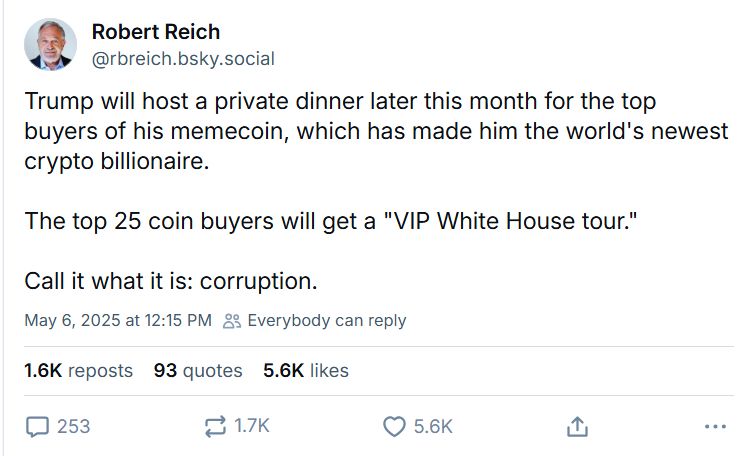The height and width of the screenshot is (456, 740).
Task: Repost using the looping arrows icon
Action: (215, 426)
